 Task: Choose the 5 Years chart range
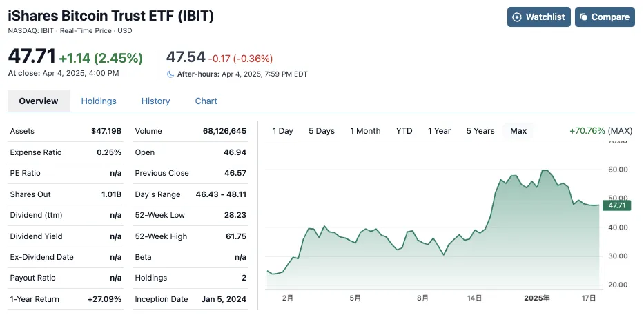click(480, 131)
